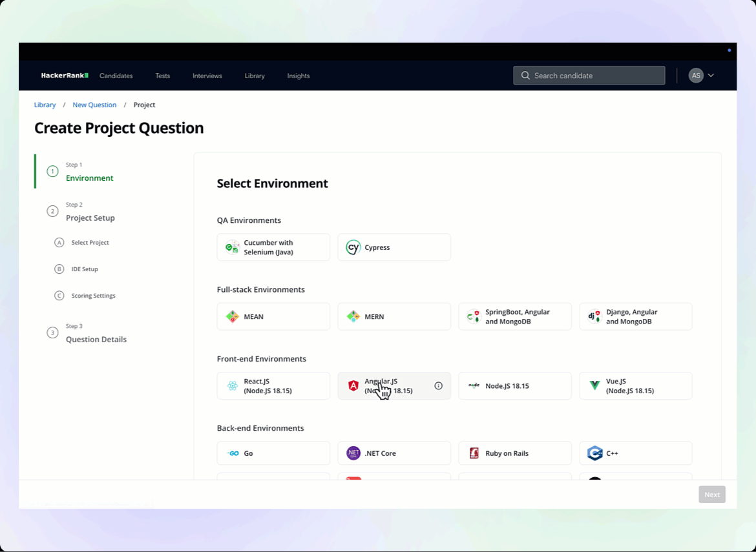Open the Select Project substep
756x552 pixels.
(90, 242)
